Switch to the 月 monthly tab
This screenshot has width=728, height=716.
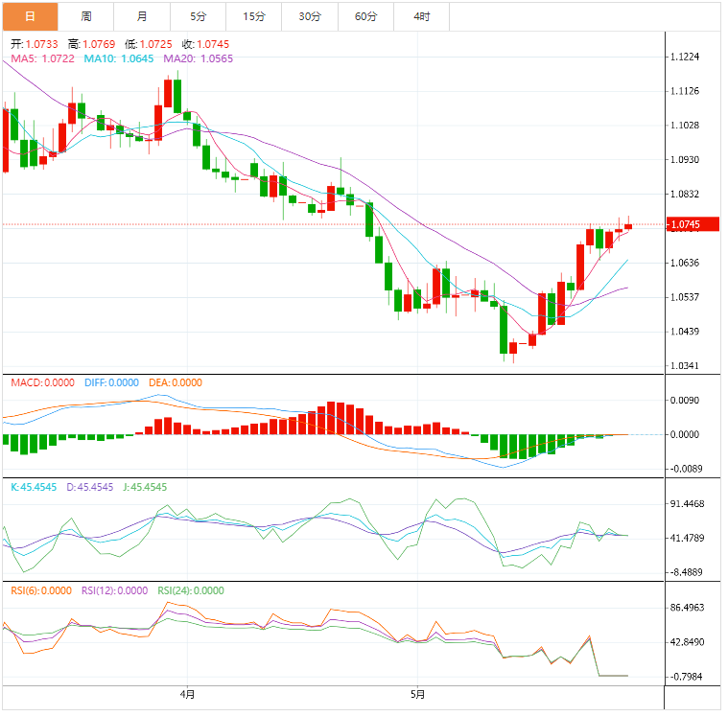(x=142, y=16)
